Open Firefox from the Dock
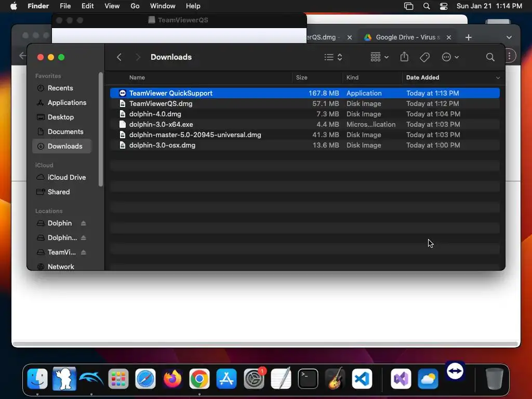Image resolution: width=532 pixels, height=399 pixels. [x=172, y=378]
